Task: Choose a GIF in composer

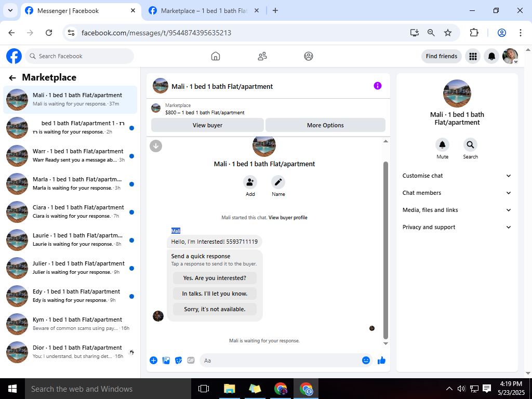Action: coord(191,361)
